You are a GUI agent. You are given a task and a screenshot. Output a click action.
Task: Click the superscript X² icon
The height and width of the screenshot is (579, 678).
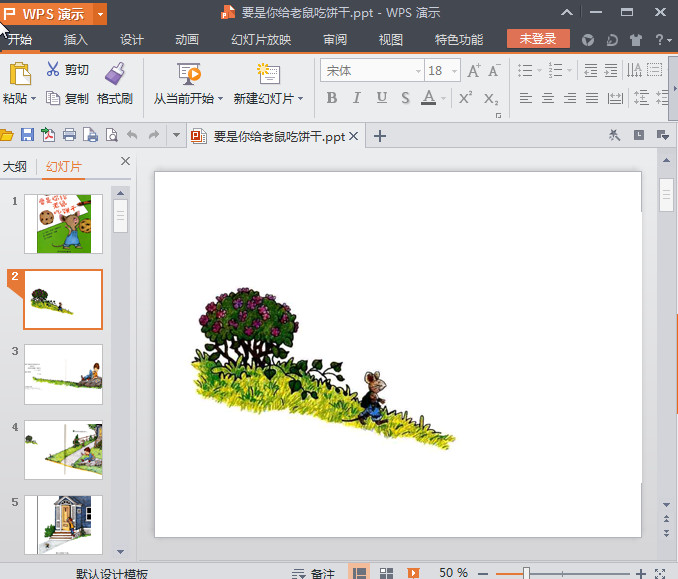click(x=465, y=98)
